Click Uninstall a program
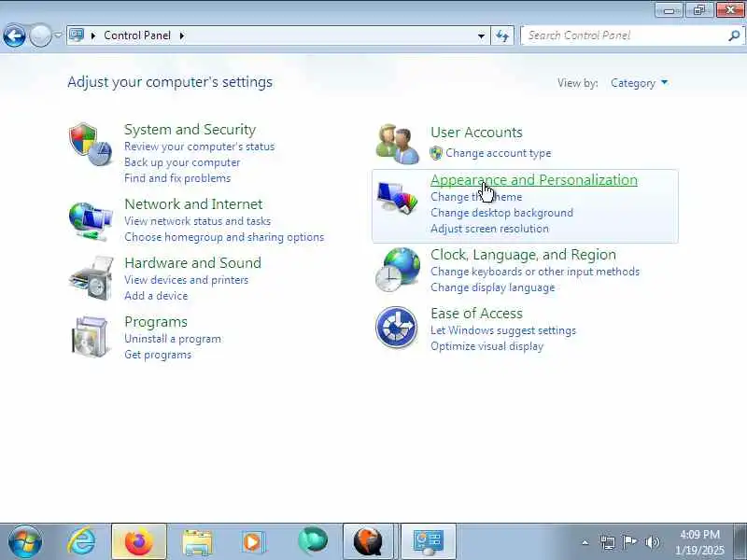The width and height of the screenshot is (747, 560). coord(173,339)
